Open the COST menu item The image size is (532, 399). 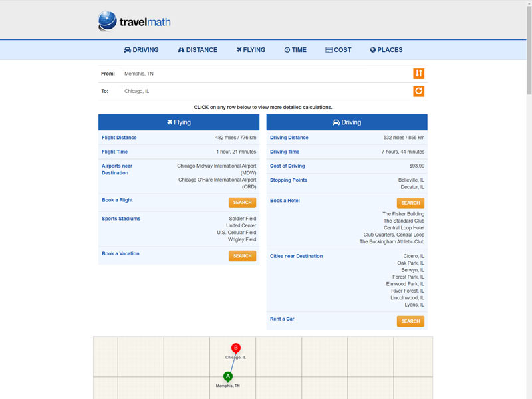338,49
